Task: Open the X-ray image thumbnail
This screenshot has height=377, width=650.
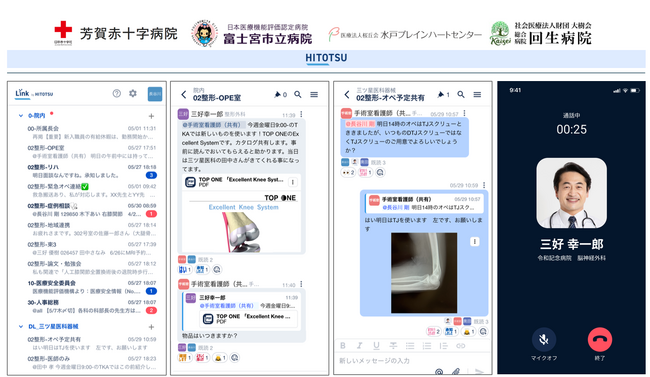Action: (x=424, y=272)
